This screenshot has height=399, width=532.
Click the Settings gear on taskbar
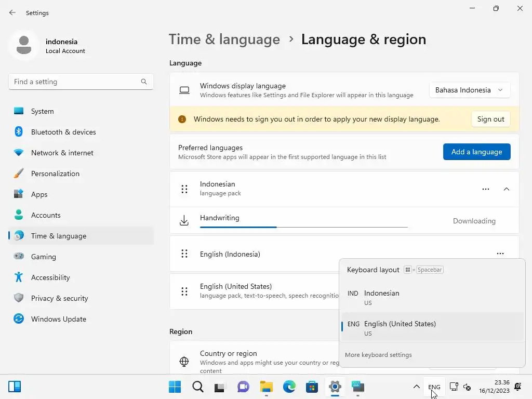click(x=335, y=387)
